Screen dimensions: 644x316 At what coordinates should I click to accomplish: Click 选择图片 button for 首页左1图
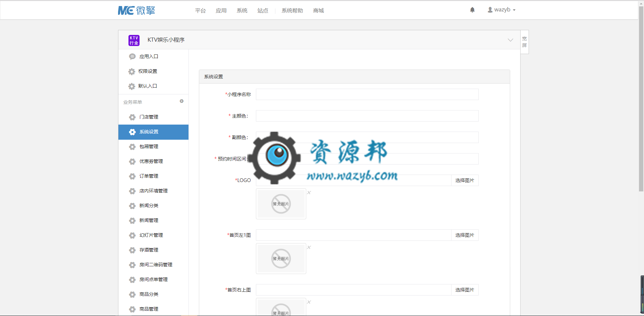tap(465, 235)
